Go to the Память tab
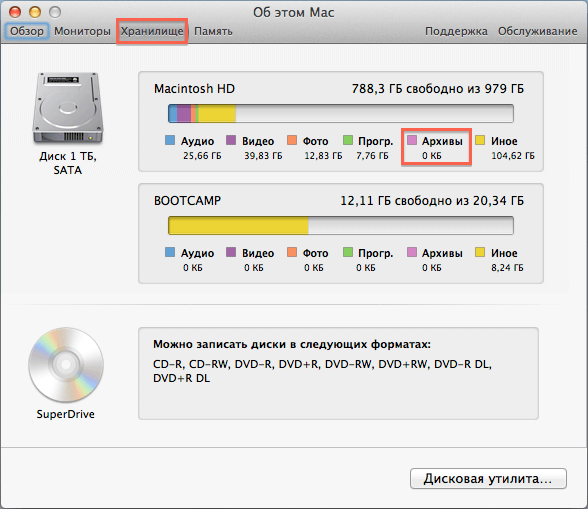 [x=213, y=31]
